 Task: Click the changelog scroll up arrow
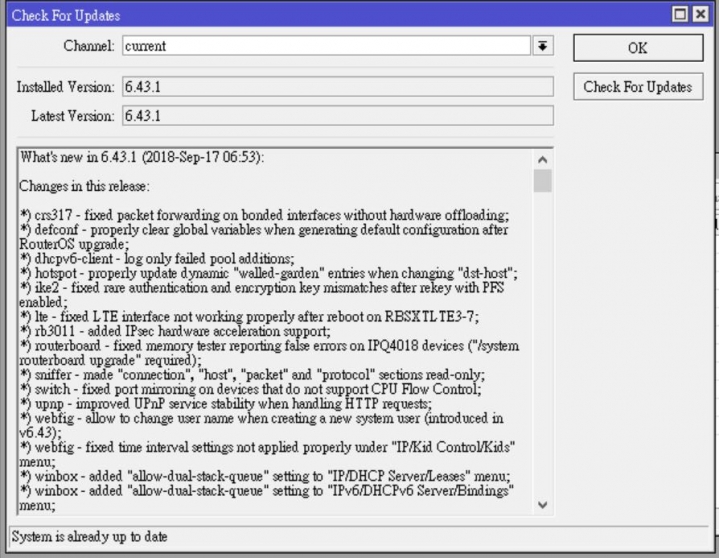coord(543,159)
